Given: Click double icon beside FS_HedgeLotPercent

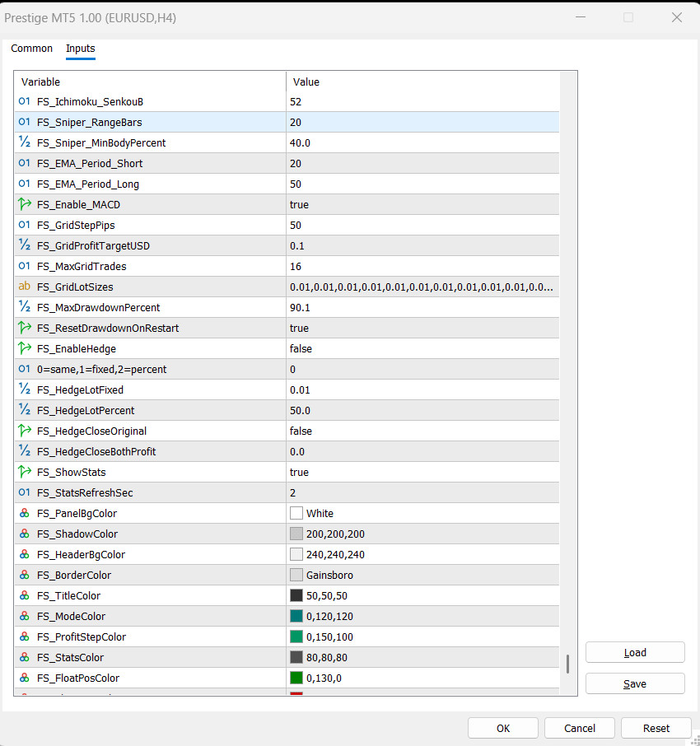Looking at the screenshot, I should click(24, 409).
